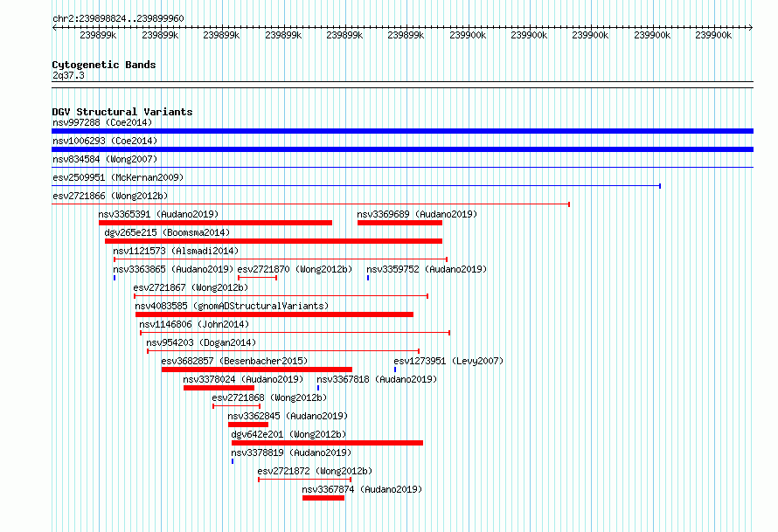Image resolution: width=778 pixels, height=532 pixels.
Task: Click the nsv997288 (Coe2014) variant bar
Action: [402, 131]
